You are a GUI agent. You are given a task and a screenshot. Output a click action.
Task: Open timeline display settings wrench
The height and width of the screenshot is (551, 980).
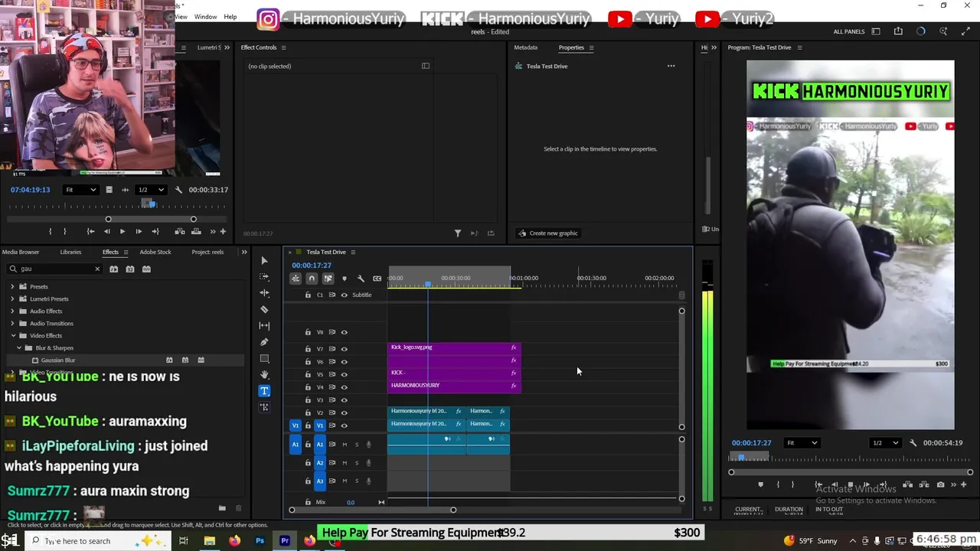point(361,279)
